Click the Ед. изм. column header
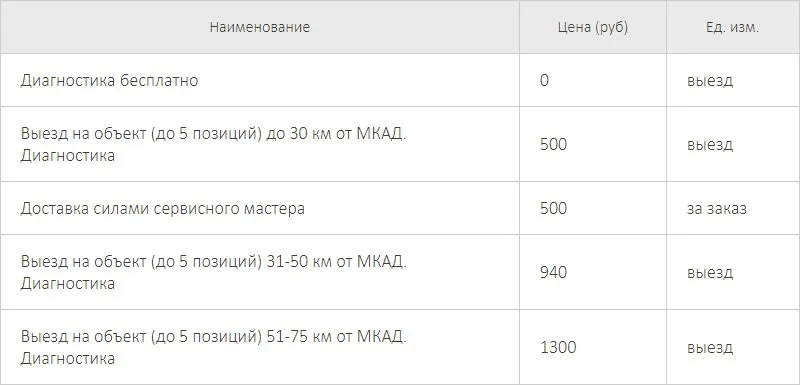800x385 pixels. pyautogui.click(x=733, y=28)
